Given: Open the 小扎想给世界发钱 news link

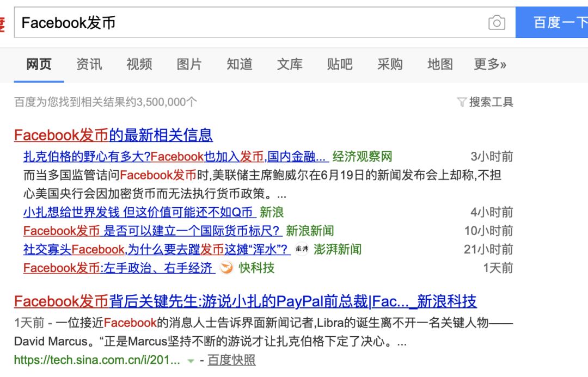Looking at the screenshot, I should (x=139, y=213).
